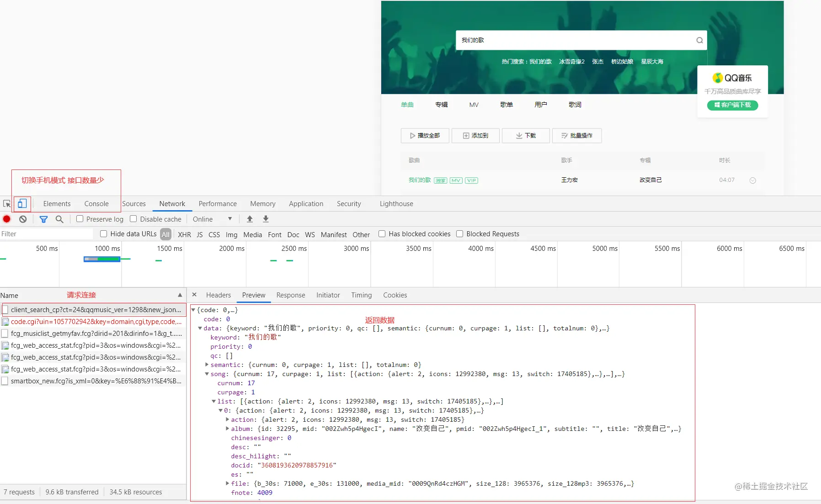Collapse the data object node
This screenshot has width=821, height=504.
(200, 328)
